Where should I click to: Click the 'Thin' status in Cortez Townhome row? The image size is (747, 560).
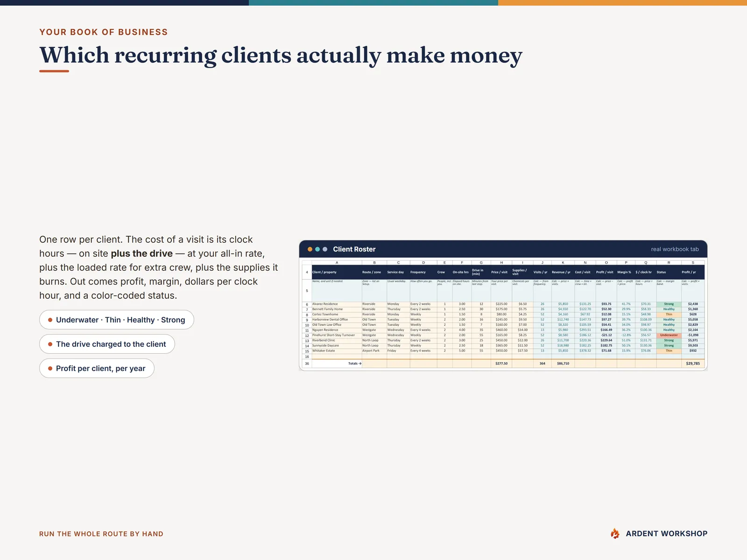coord(669,315)
